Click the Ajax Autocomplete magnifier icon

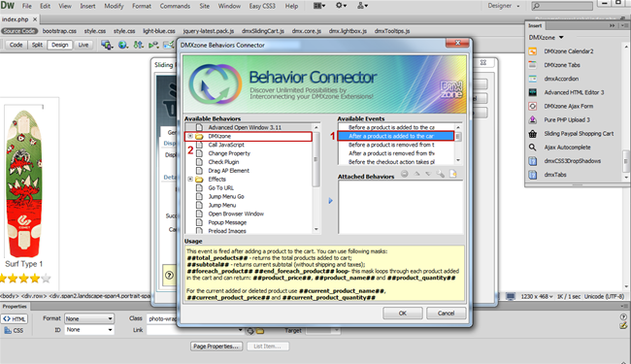click(x=532, y=148)
